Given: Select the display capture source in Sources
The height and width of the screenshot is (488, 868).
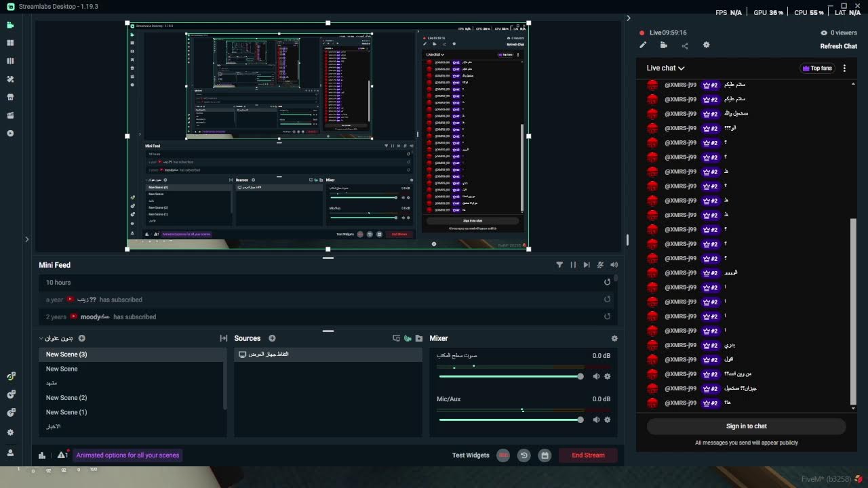Looking at the screenshot, I should point(328,354).
